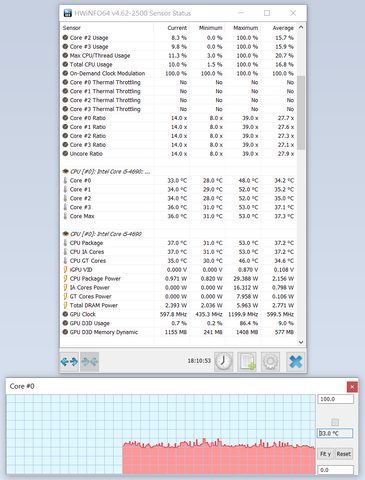Click the CPU Package Power lightning icon
Image resolution: width=365 pixels, height=480 pixels.
pyautogui.click(x=65, y=278)
